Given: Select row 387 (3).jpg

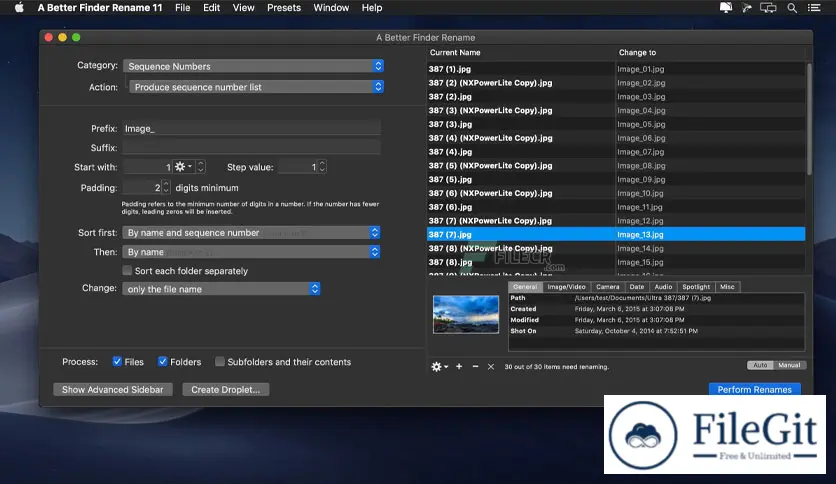Looking at the screenshot, I should tap(616, 124).
